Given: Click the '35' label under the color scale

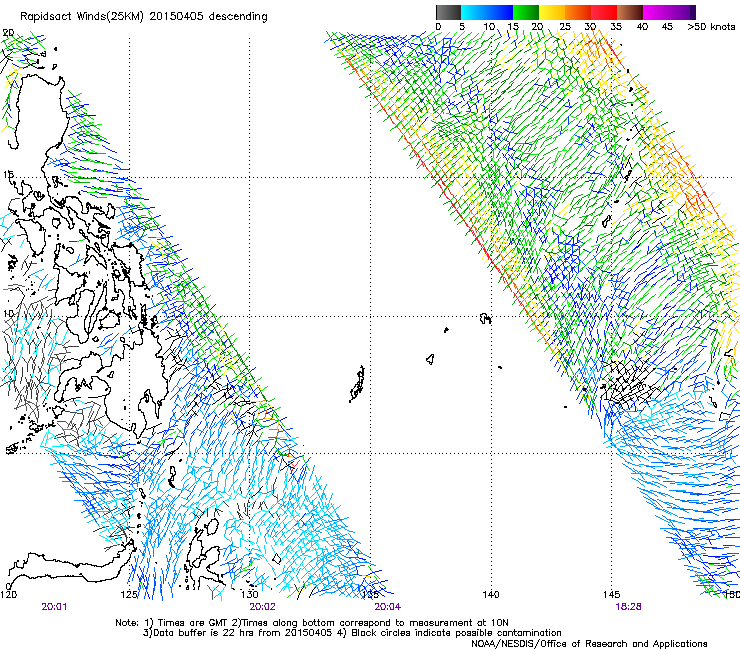Looking at the screenshot, I should coord(616,27).
